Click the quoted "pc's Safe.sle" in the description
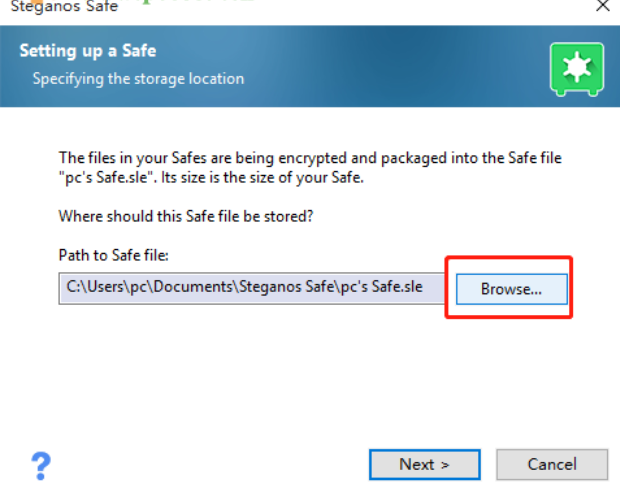The width and height of the screenshot is (620, 492). pyautogui.click(x=108, y=177)
